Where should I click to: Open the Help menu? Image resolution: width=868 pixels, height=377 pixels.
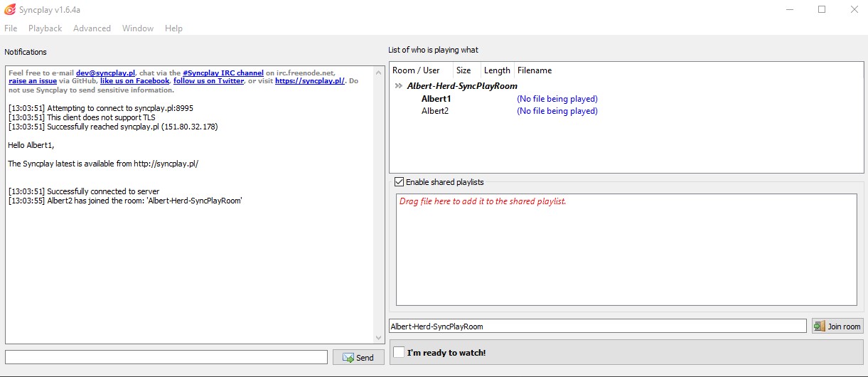pyautogui.click(x=173, y=28)
